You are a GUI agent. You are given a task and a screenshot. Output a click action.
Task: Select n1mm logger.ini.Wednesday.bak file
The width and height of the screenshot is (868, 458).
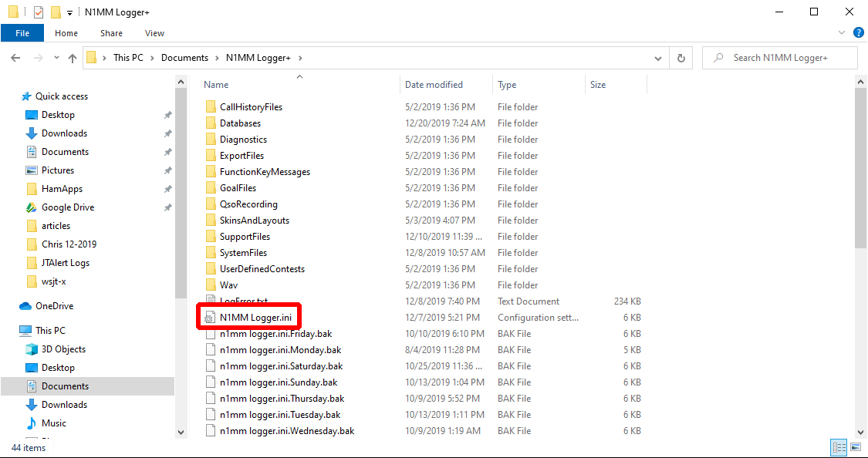click(x=287, y=430)
